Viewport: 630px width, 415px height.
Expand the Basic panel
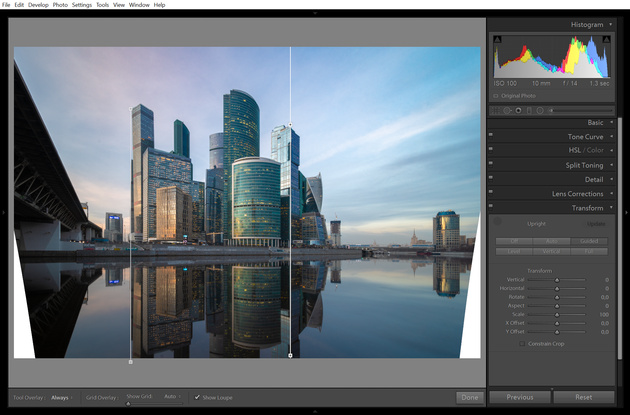tap(612, 122)
